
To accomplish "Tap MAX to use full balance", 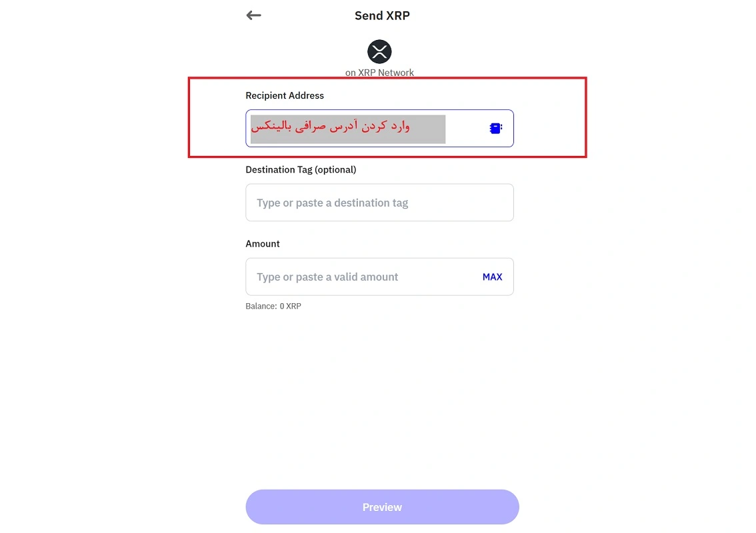I will pyautogui.click(x=492, y=277).
